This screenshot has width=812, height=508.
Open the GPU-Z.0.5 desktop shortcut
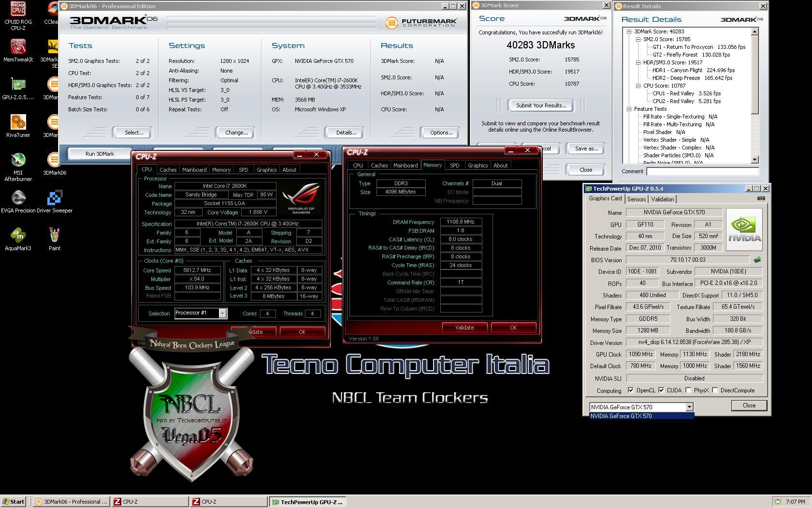[18, 89]
